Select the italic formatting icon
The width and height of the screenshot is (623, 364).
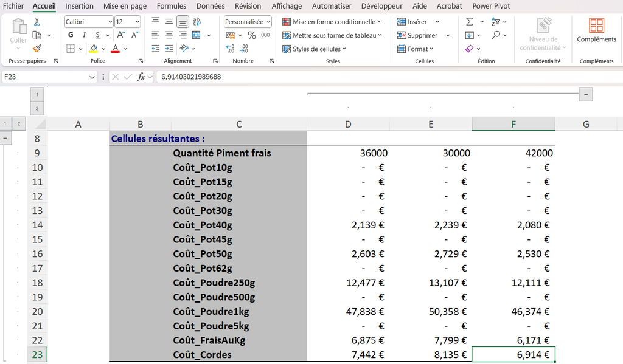click(84, 34)
